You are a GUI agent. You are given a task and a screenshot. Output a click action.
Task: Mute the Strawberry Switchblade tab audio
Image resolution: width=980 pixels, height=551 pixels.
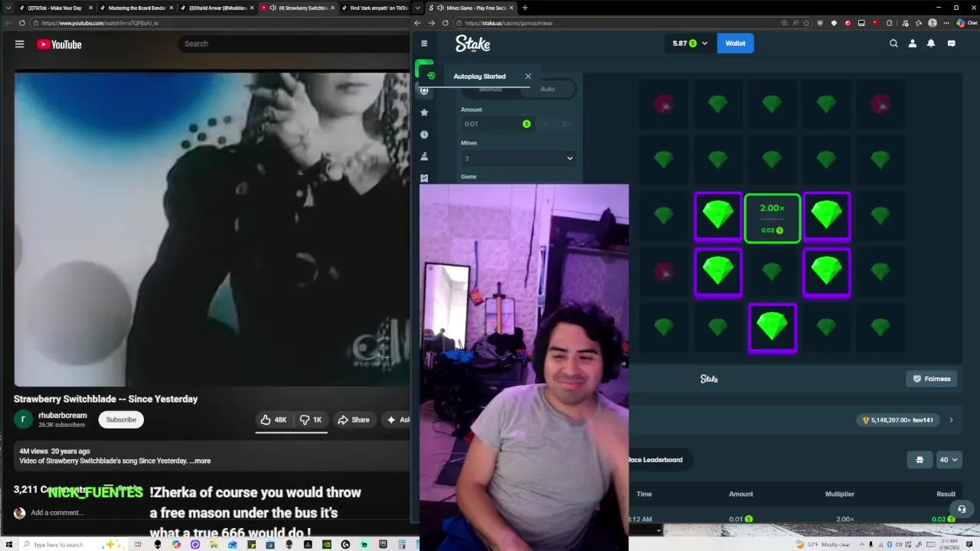coord(273,8)
